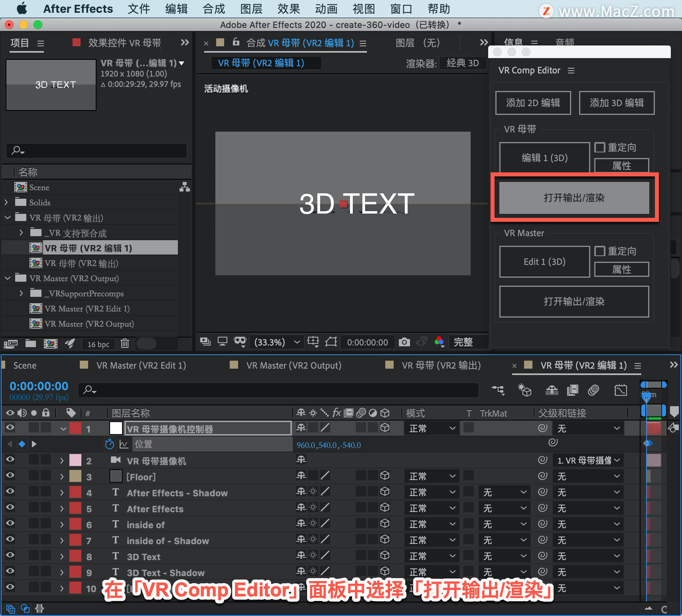Click 打开输出/渲染 under VR 母带

[x=574, y=198]
